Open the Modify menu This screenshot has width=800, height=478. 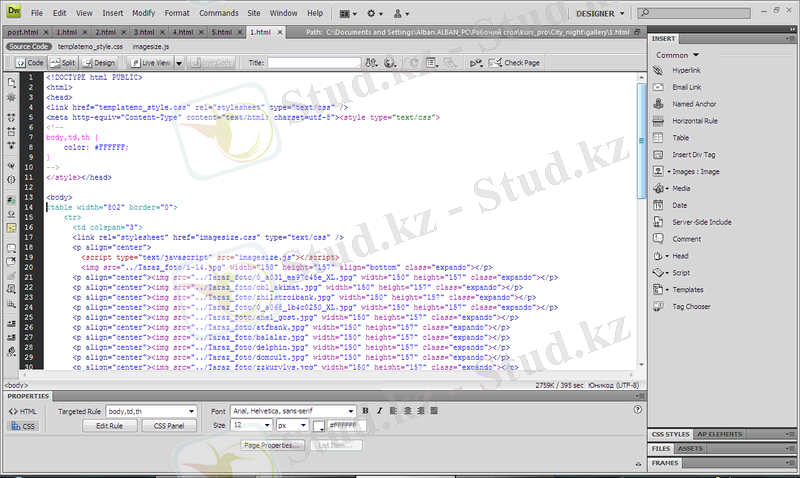tap(144, 13)
